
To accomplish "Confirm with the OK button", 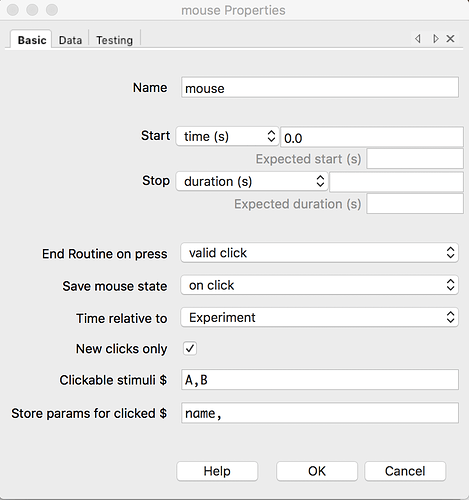I will [x=317, y=471].
